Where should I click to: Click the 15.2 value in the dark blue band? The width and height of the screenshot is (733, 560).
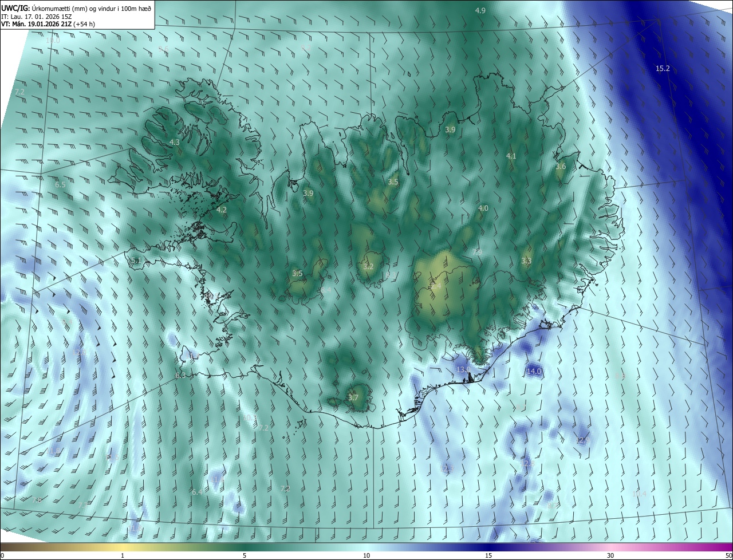point(663,68)
